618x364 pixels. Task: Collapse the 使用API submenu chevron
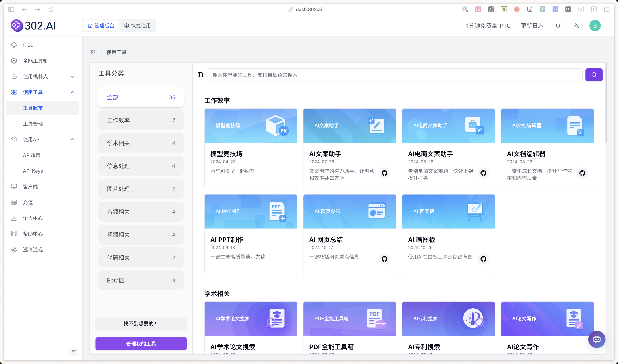coord(72,139)
